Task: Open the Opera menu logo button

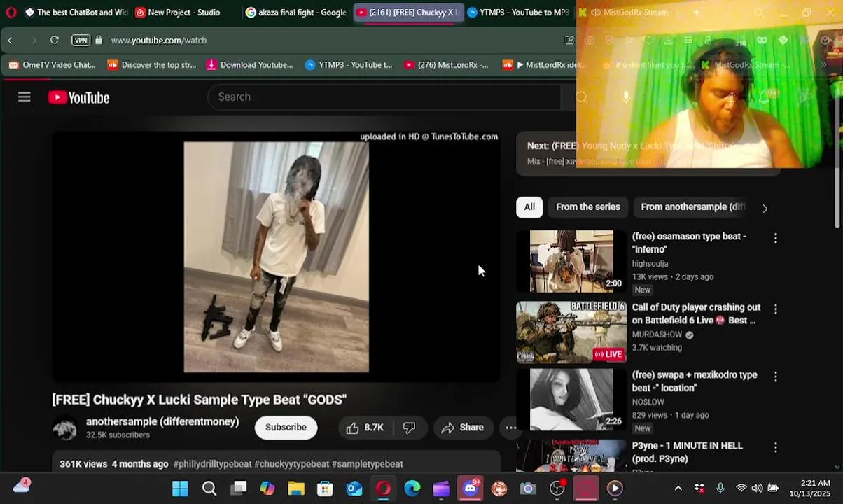Action: point(10,13)
